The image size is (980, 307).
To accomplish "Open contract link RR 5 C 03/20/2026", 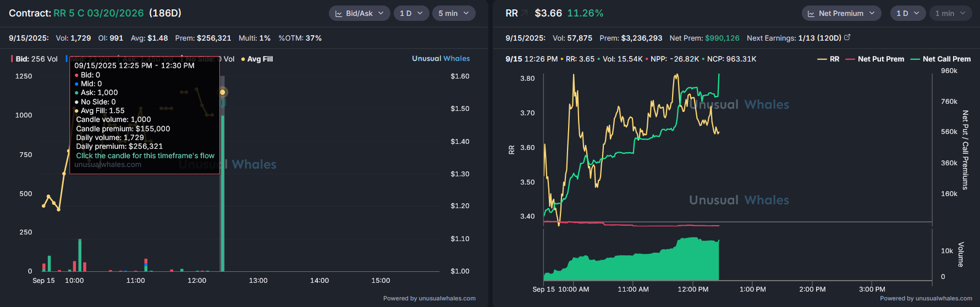I will [98, 13].
